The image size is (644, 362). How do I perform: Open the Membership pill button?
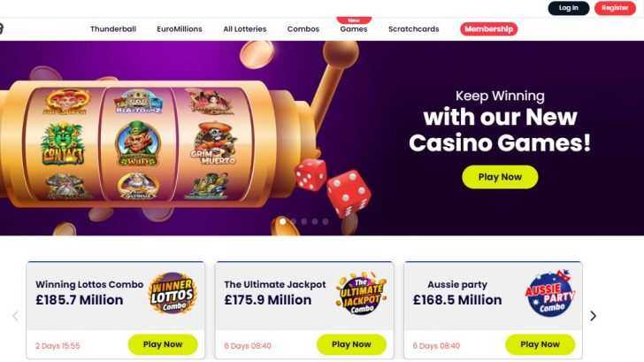[488, 29]
